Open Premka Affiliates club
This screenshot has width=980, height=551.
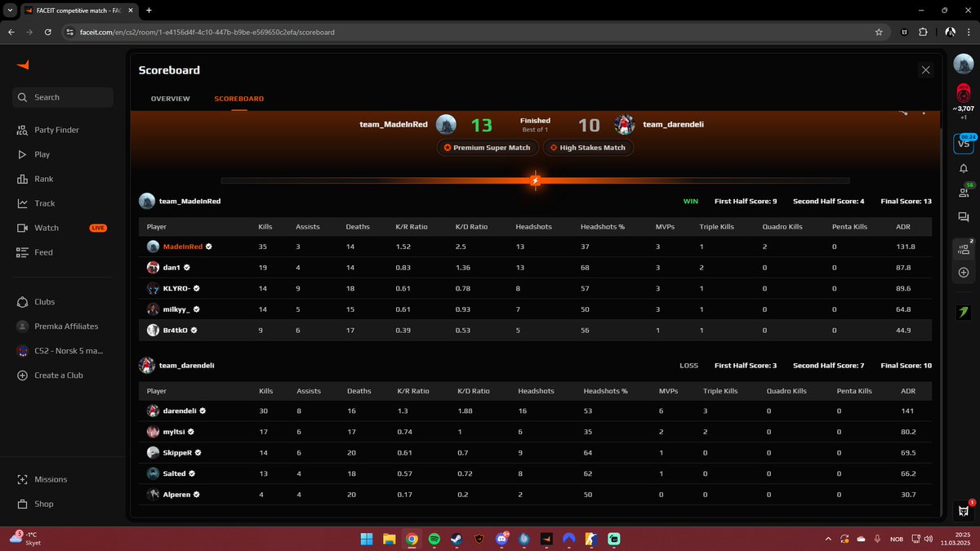pyautogui.click(x=65, y=326)
